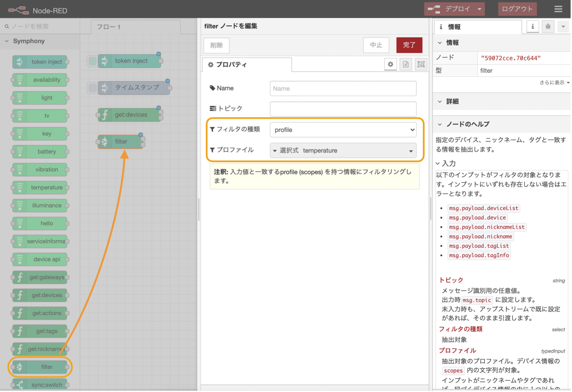Click the msg.payload.nicknameList code text
The height and width of the screenshot is (392, 572).
click(x=487, y=227)
